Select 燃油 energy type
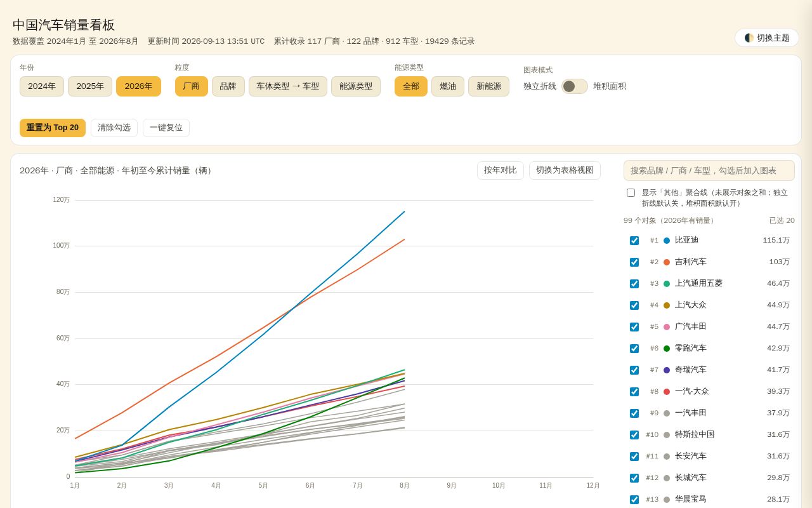The image size is (812, 508). (x=448, y=86)
